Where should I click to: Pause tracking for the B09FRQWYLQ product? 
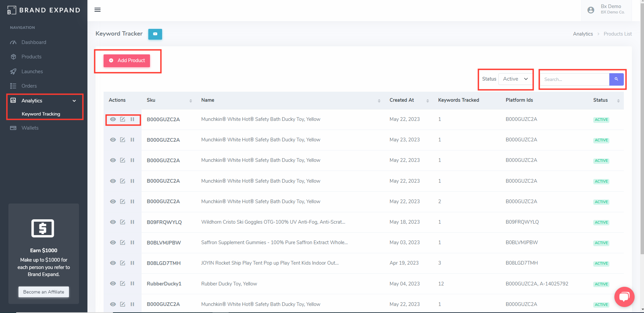tap(132, 222)
